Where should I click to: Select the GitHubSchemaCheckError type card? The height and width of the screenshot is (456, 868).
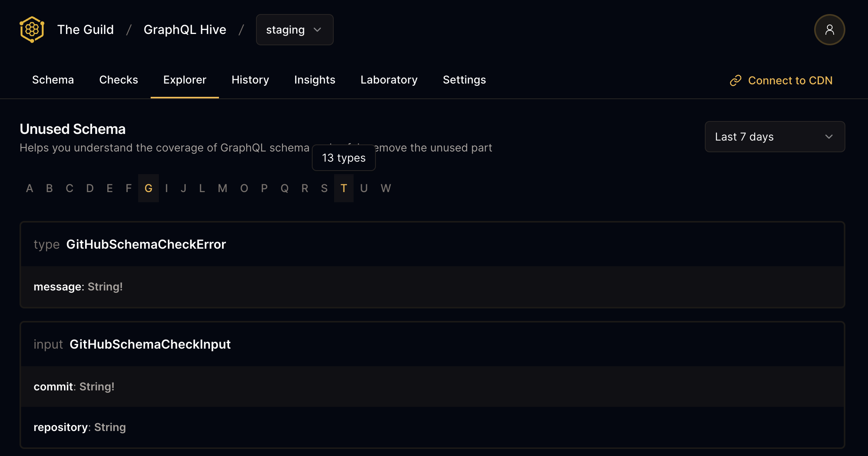click(x=146, y=244)
